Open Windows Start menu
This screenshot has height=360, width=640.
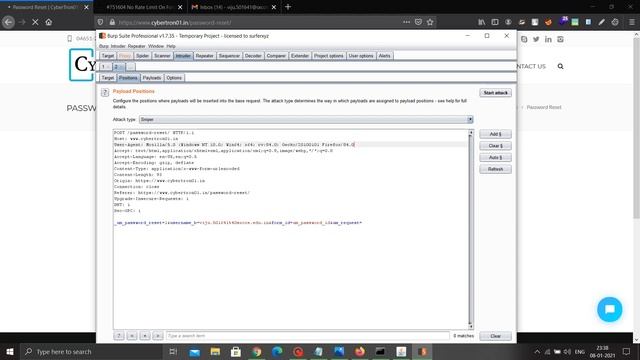coord(10,351)
